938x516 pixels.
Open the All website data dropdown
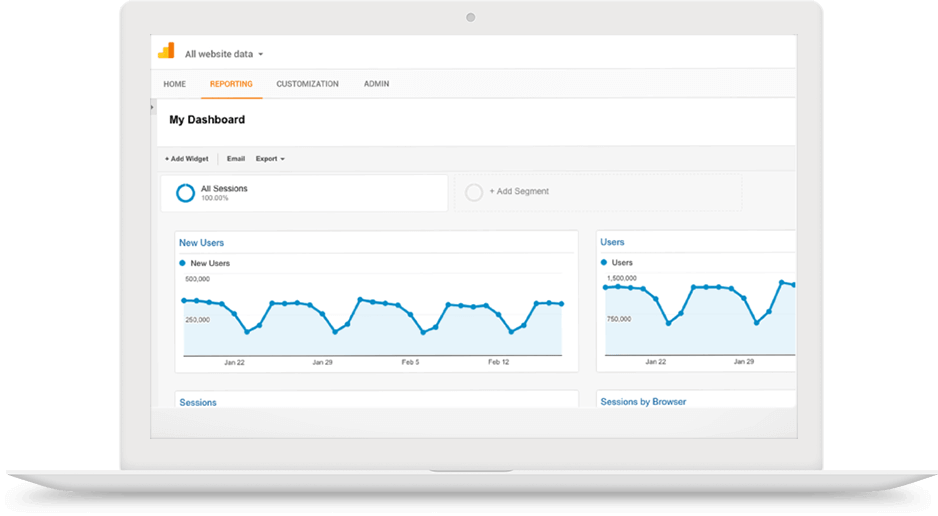(224, 54)
